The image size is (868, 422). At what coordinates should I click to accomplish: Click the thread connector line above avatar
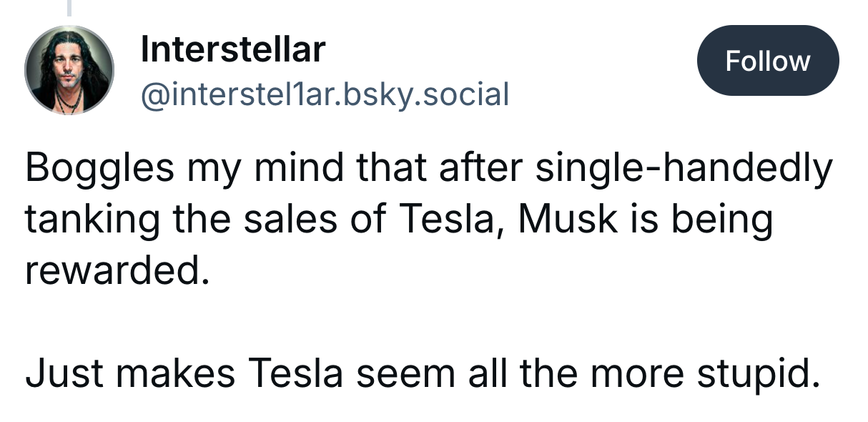[x=70, y=7]
